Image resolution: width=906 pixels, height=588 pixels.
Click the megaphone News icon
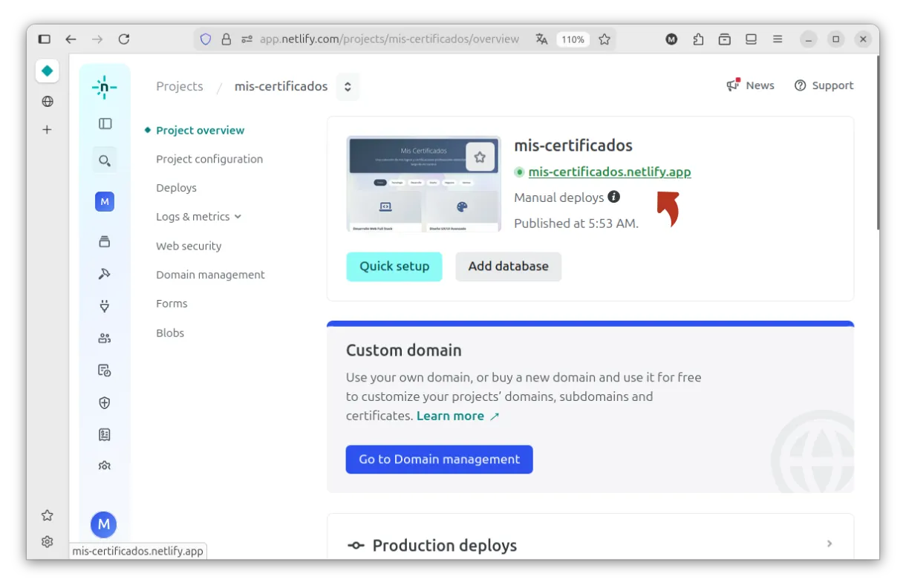pyautogui.click(x=734, y=85)
